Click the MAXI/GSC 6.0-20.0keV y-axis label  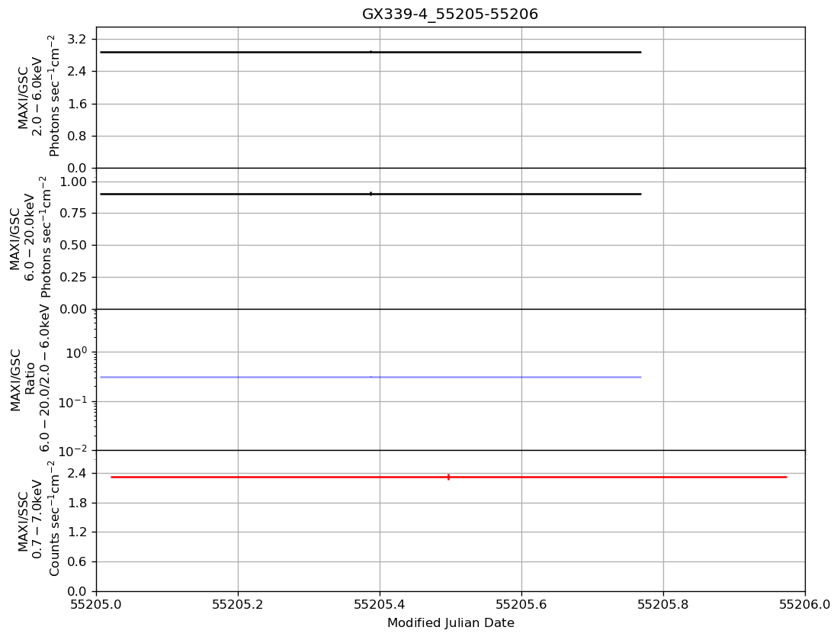[x=30, y=237]
